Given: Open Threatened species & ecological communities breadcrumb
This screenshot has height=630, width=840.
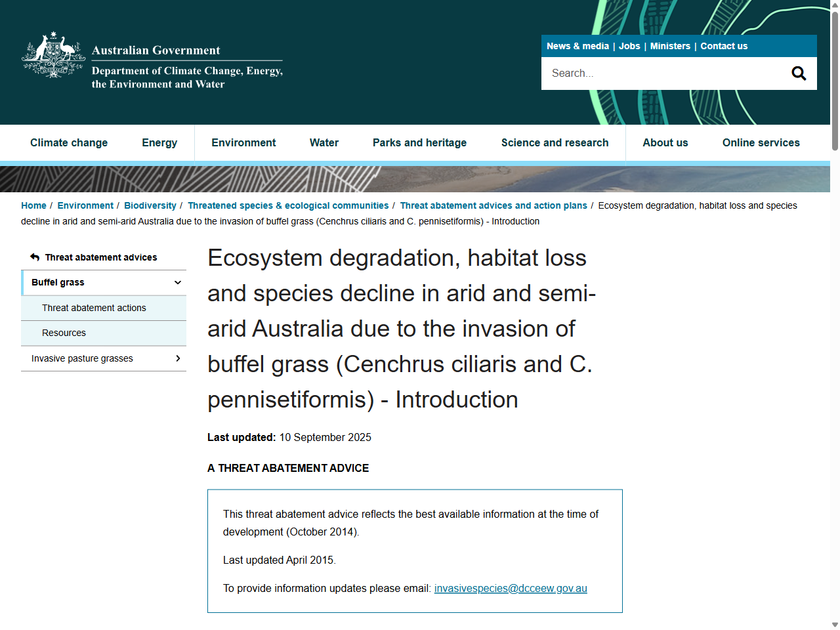Looking at the screenshot, I should click(288, 205).
